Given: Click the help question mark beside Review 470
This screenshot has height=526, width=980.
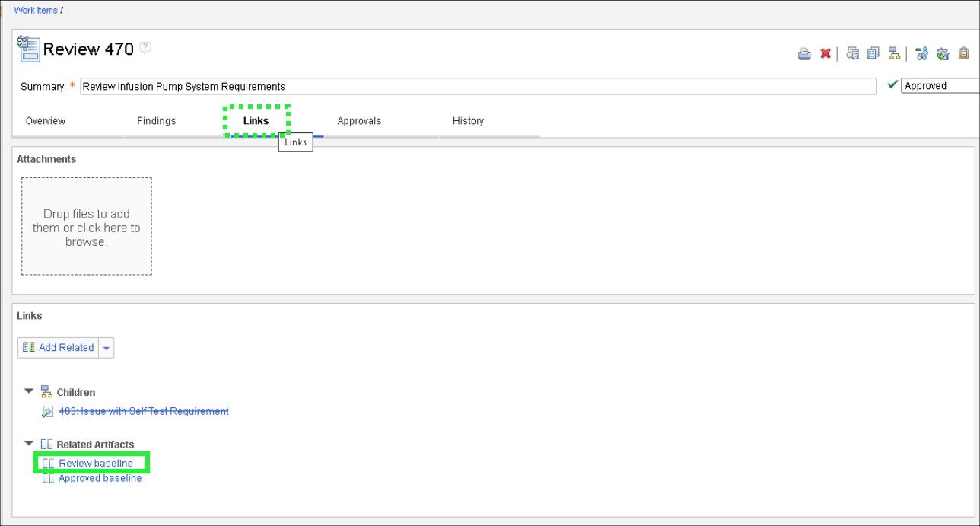Looking at the screenshot, I should pyautogui.click(x=145, y=48).
